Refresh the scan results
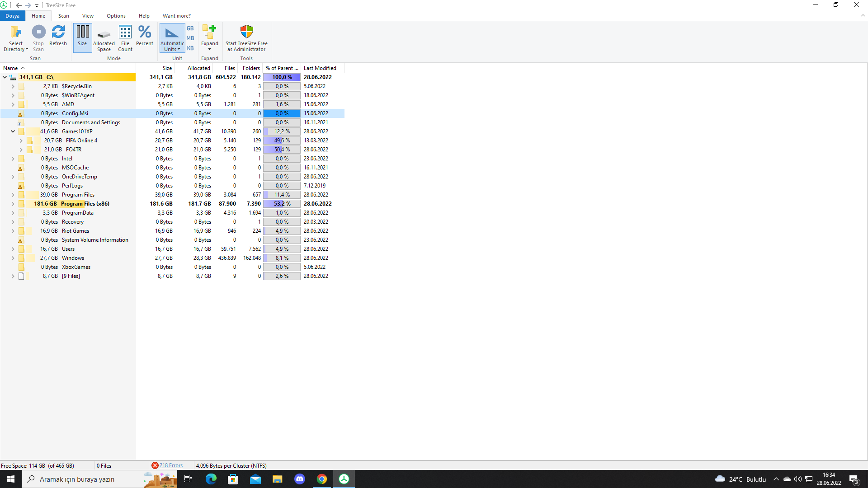 tap(58, 36)
